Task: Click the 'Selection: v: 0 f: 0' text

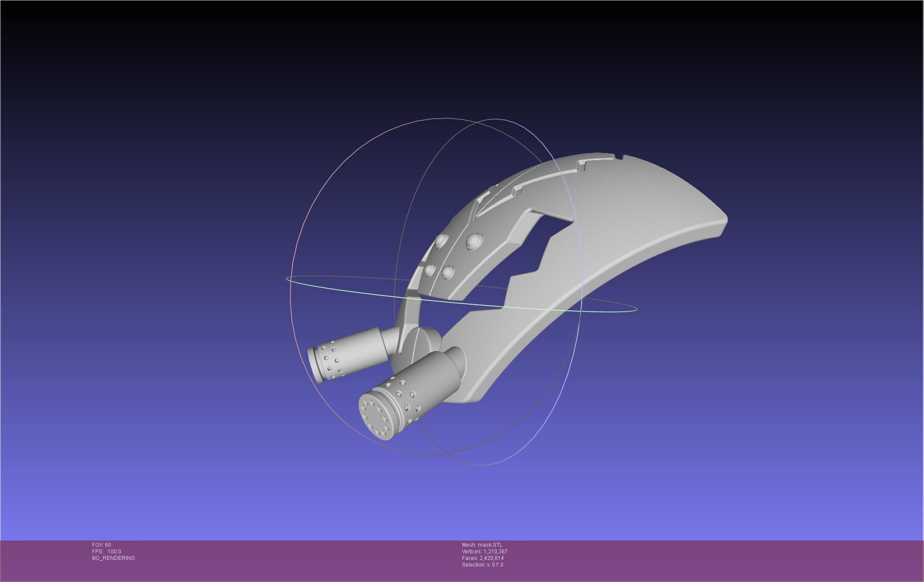Action: pos(482,565)
